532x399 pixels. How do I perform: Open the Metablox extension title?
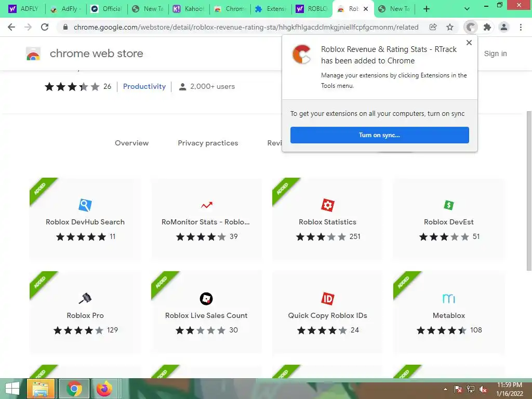click(448, 315)
